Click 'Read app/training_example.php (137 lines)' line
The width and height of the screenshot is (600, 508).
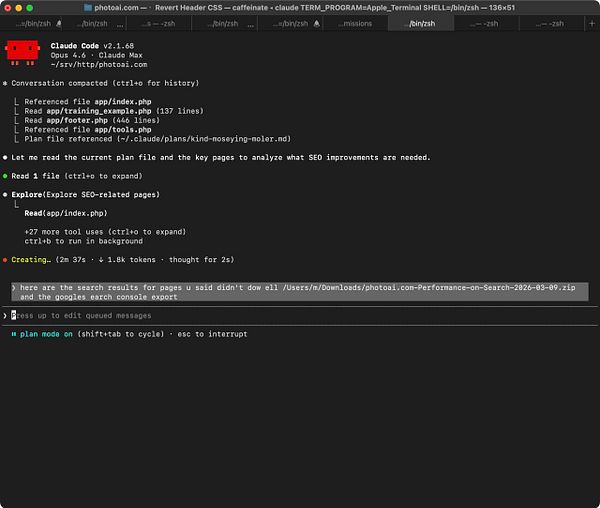click(114, 111)
